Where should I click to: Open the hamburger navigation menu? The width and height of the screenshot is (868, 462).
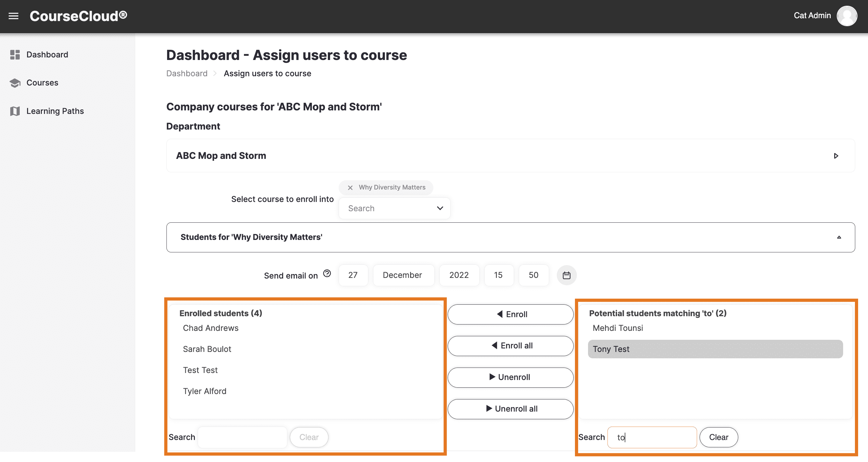[x=13, y=16]
